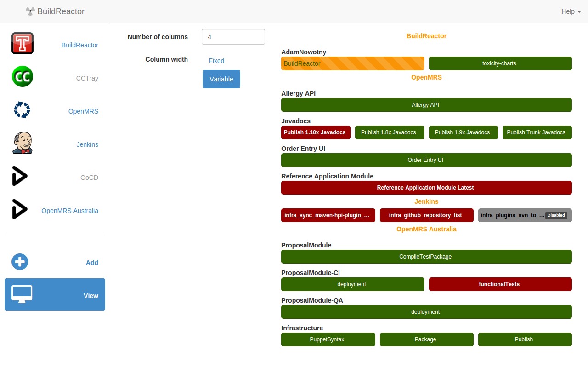Focus the Number of columns input field
This screenshot has height=368, width=588.
point(233,37)
